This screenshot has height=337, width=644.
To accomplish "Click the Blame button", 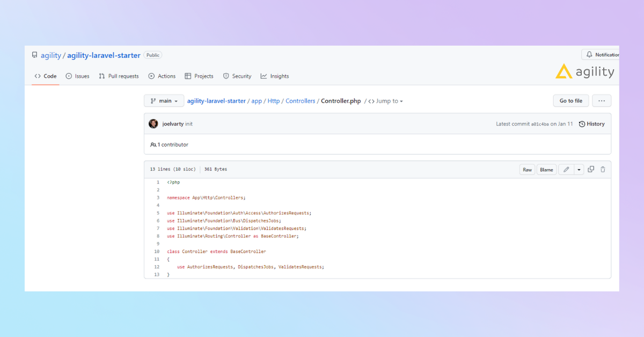I will tap(546, 170).
